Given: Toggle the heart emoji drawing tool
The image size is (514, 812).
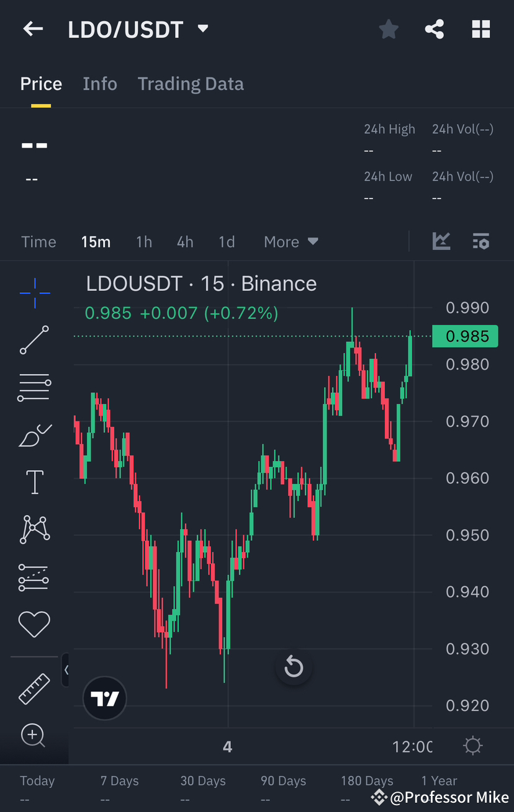Looking at the screenshot, I should tap(34, 624).
